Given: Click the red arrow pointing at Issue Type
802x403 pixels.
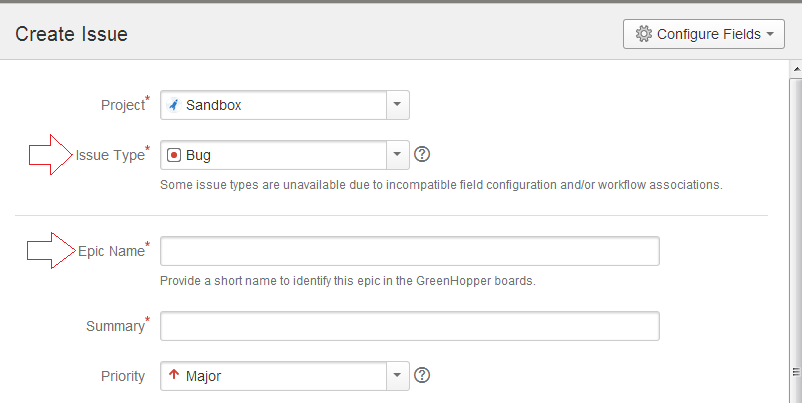Looking at the screenshot, I should pyautogui.click(x=51, y=154).
